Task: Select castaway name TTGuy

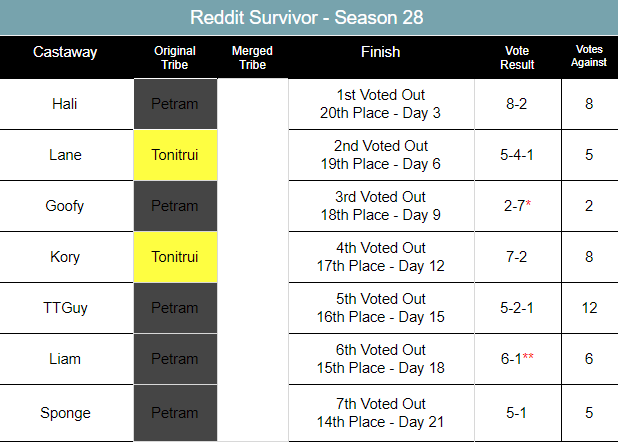Action: click(x=65, y=308)
